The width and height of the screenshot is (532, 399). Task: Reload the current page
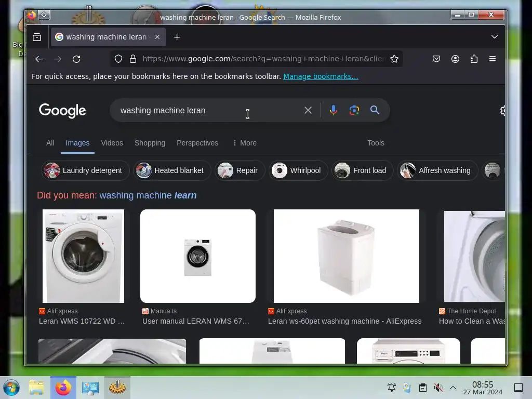[x=76, y=59]
